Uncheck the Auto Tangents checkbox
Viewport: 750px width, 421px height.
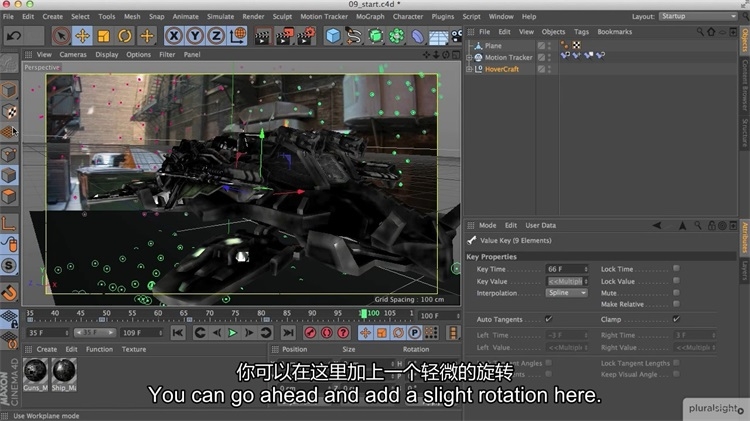point(549,319)
